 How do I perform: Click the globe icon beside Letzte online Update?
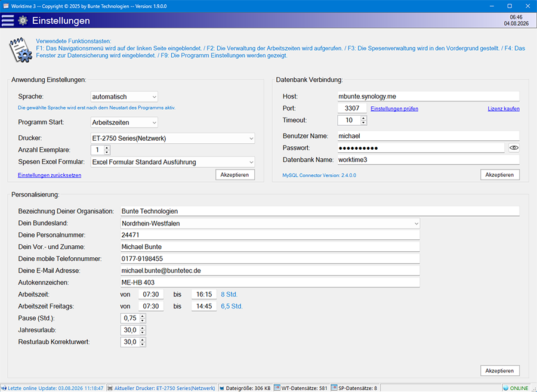(4, 388)
